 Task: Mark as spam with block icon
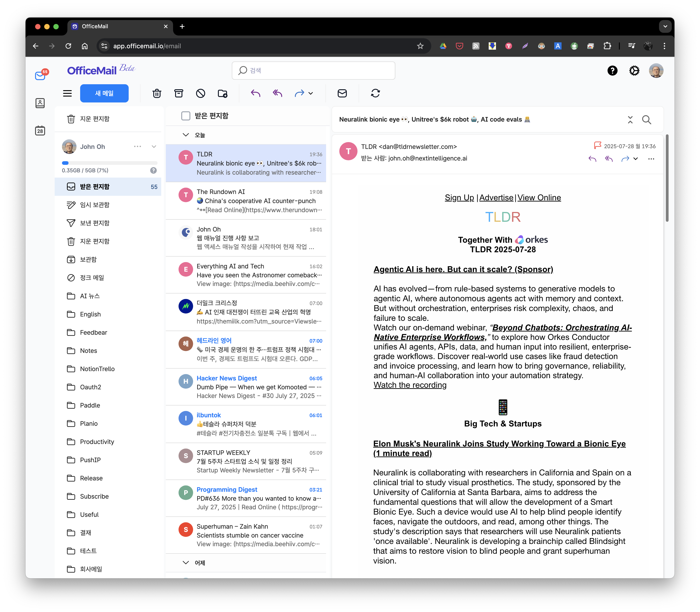tap(201, 93)
